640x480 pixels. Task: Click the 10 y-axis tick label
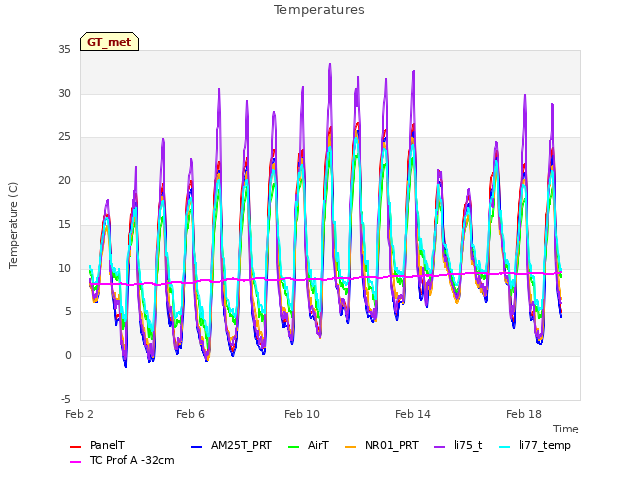pyautogui.click(x=64, y=268)
